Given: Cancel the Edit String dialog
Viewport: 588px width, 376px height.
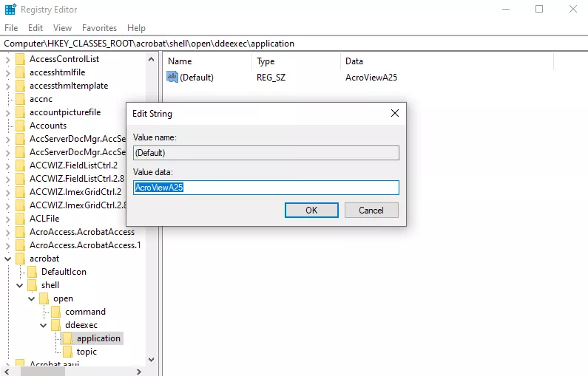Looking at the screenshot, I should [371, 210].
